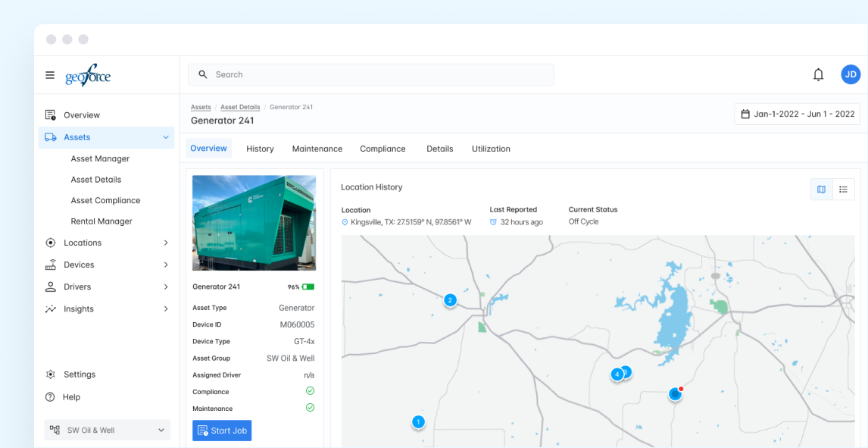Open Help from the sidebar
The image size is (868, 448).
pos(71,397)
